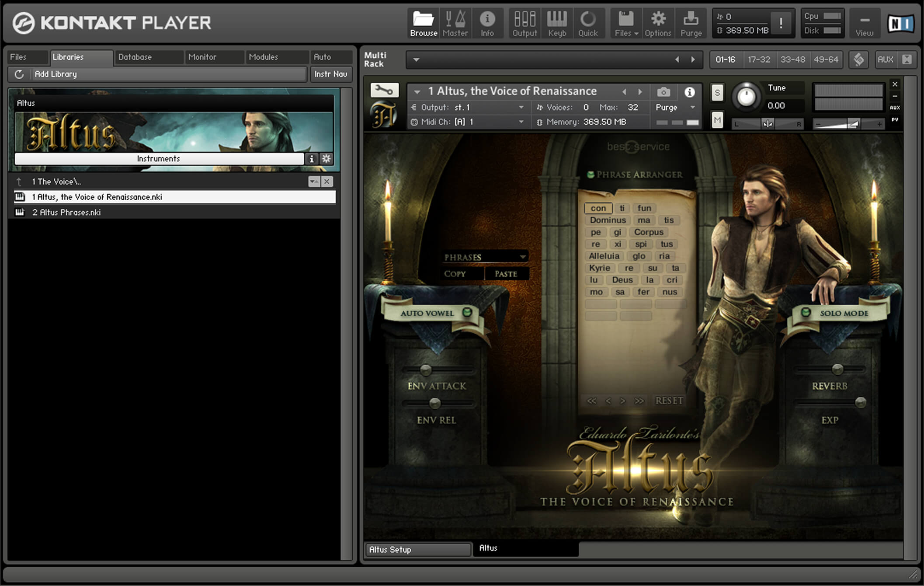Open the instrument Purge dropdown
The image size is (924, 586).
(x=692, y=108)
